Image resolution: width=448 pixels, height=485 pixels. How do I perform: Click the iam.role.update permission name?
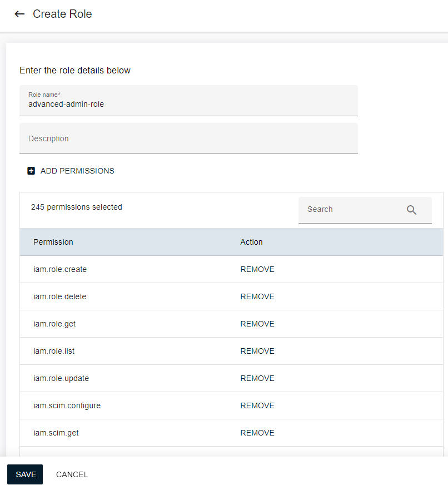61,378
